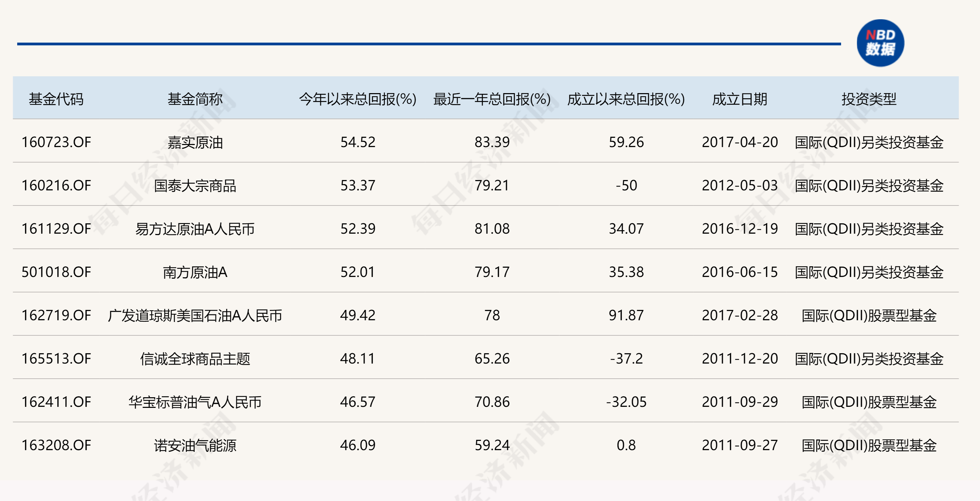This screenshot has height=501, width=980.
Task: Select fund code 501018.OF
Action: [x=56, y=272]
